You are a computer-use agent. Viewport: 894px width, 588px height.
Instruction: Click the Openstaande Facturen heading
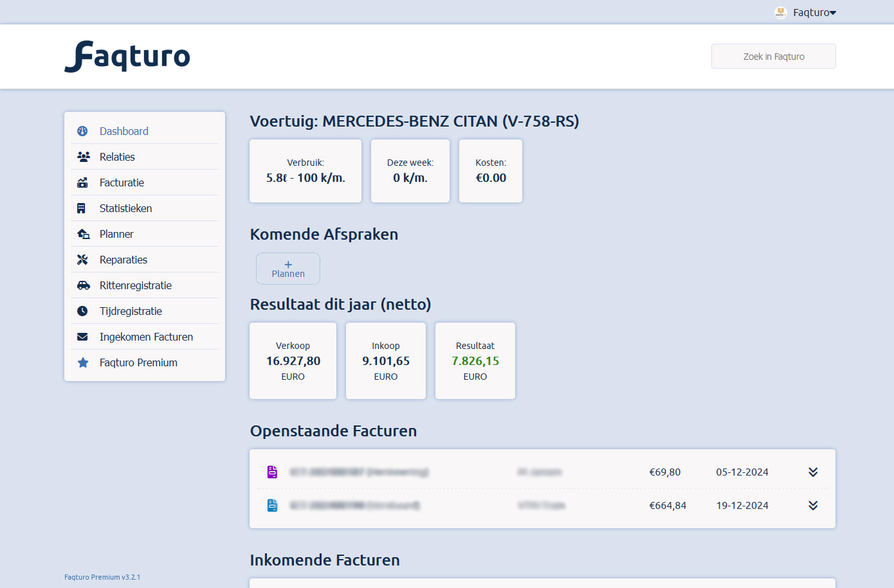(333, 431)
